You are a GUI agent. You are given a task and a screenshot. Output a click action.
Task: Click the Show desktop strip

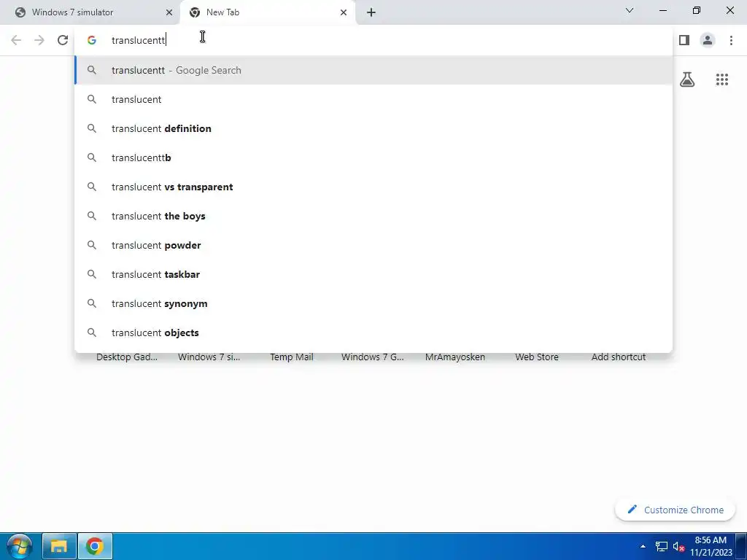[741, 546]
